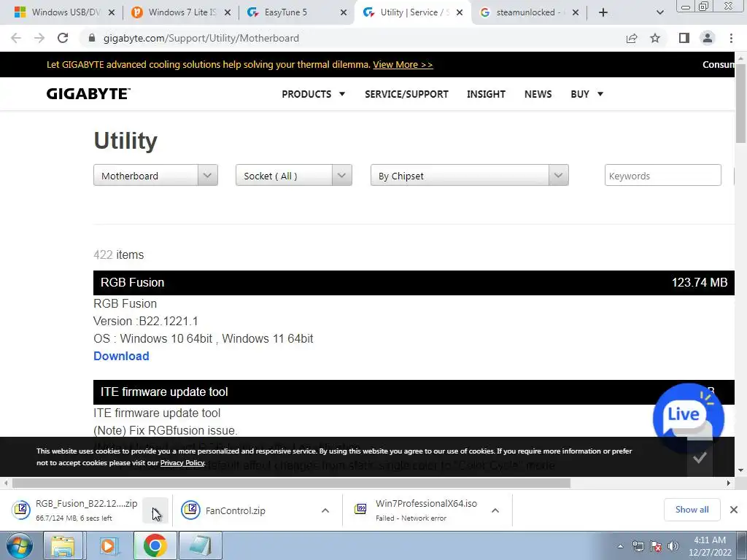Open a new tab with plus button
The height and width of the screenshot is (560, 747).
point(603,12)
